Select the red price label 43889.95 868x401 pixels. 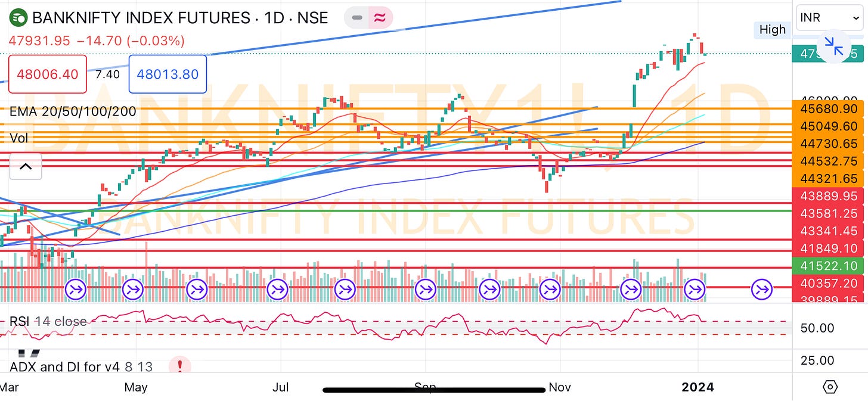[829, 196]
